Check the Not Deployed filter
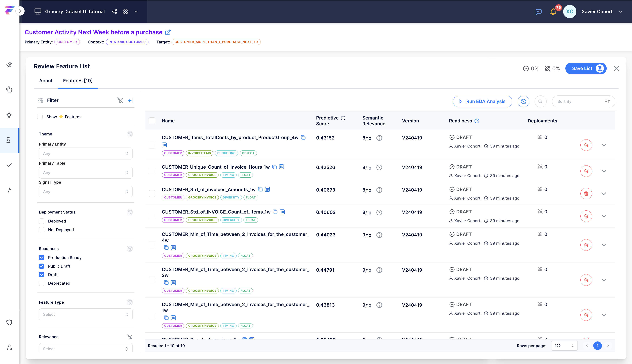Screen dimensions: 632x364 click(x=41, y=230)
